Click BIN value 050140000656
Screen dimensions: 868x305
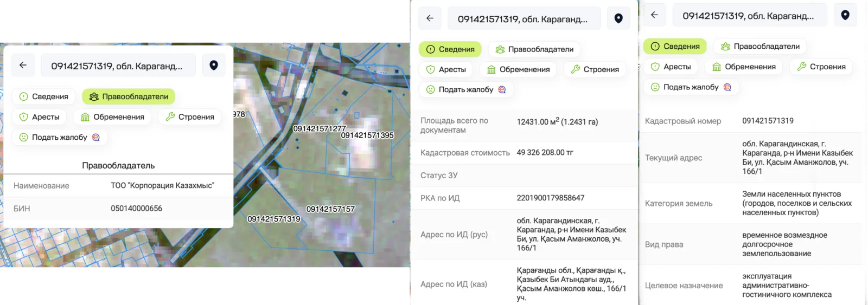(137, 208)
